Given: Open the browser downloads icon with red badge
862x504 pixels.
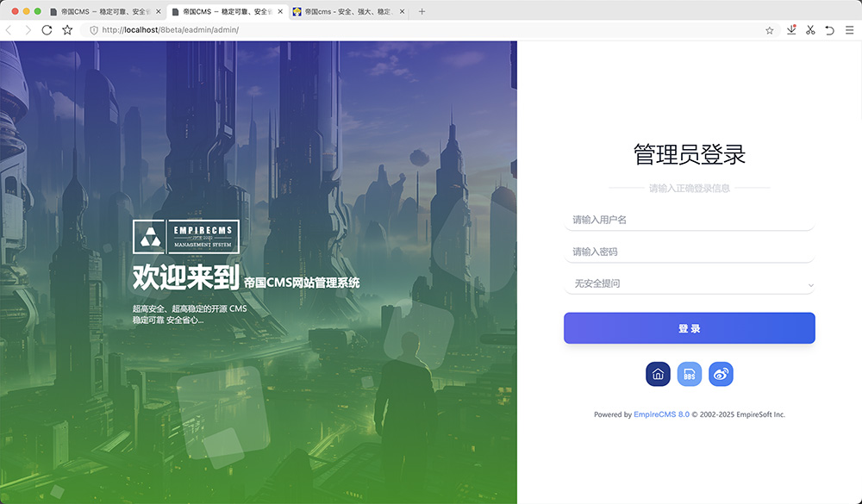Looking at the screenshot, I should pyautogui.click(x=791, y=29).
